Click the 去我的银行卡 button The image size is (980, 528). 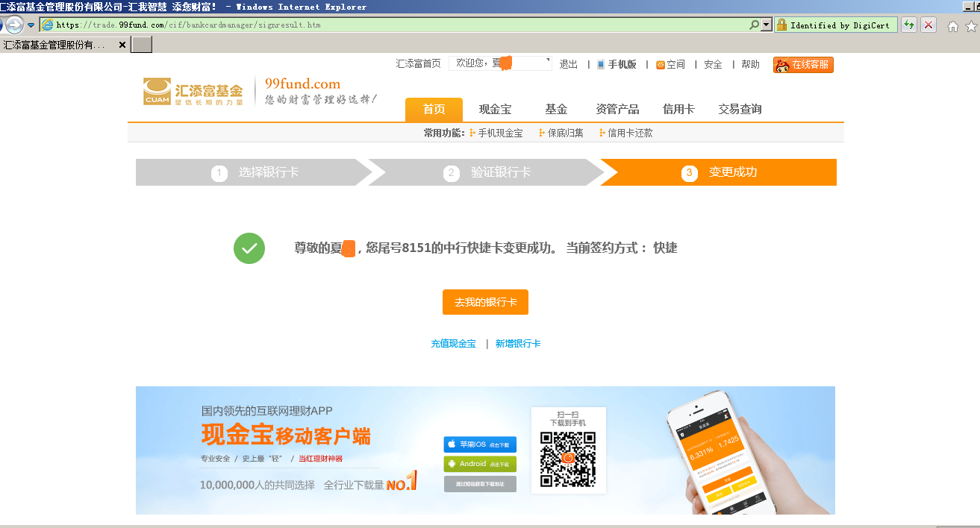pos(485,302)
